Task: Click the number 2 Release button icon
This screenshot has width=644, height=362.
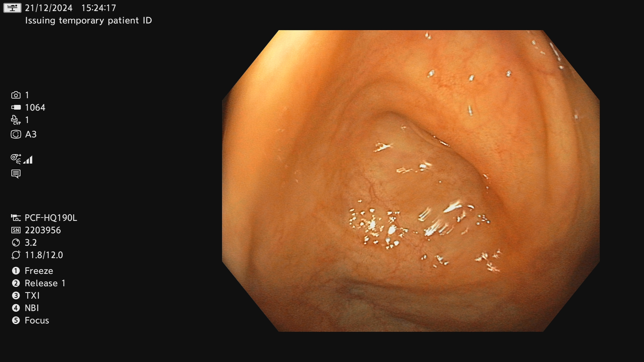Action: tap(16, 283)
